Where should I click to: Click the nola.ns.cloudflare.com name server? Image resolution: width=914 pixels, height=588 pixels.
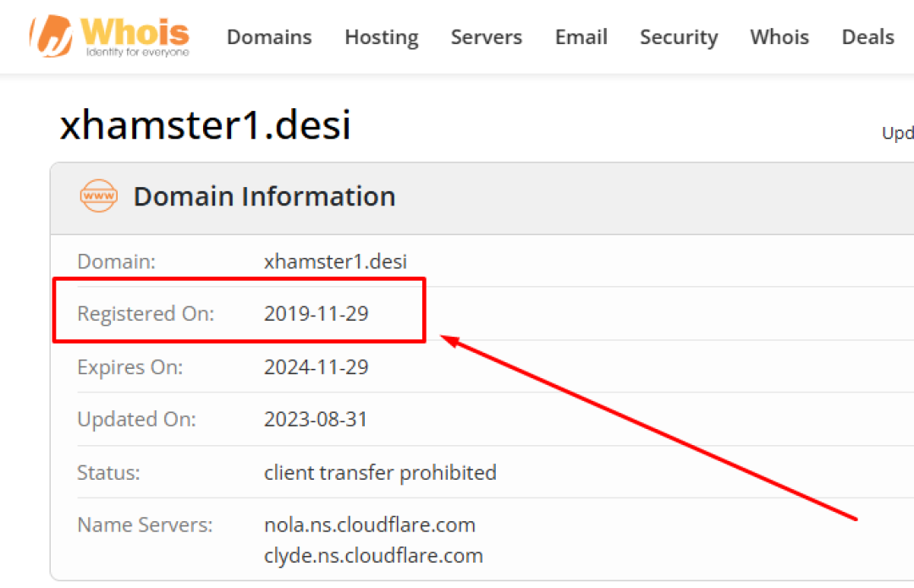369,525
